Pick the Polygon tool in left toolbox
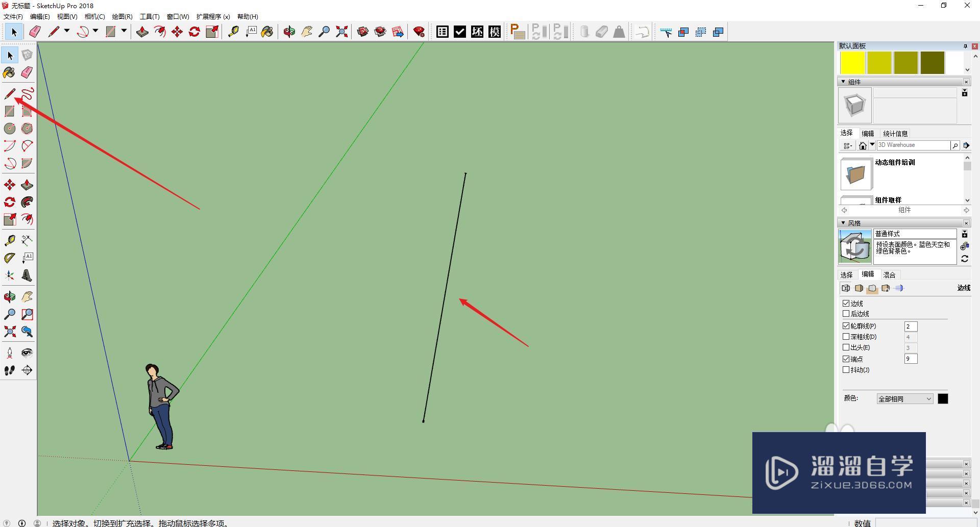Screen dimensions: 980x527 coord(27,129)
